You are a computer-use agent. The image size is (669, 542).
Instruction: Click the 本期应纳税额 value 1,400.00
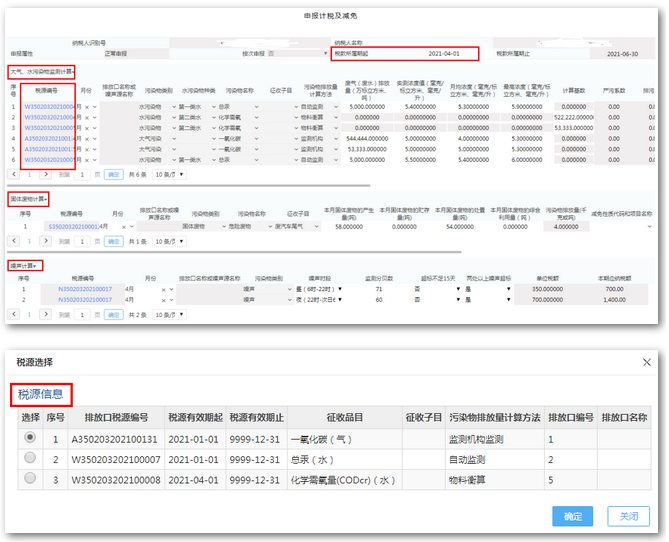click(614, 300)
